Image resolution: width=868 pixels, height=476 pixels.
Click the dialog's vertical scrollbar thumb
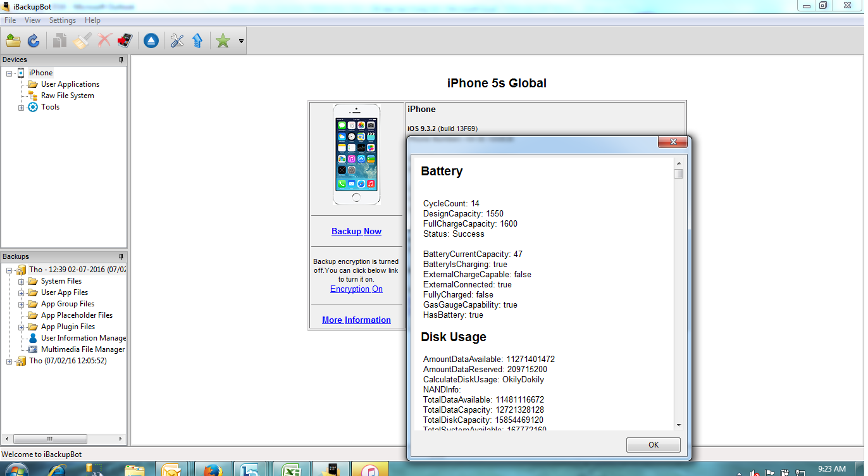pos(679,173)
